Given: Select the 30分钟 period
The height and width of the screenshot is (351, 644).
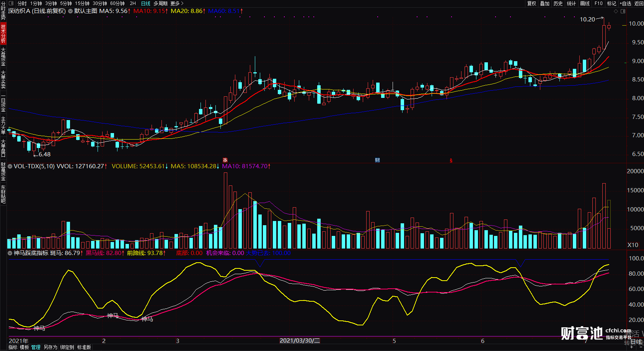Looking at the screenshot, I should point(100,3).
